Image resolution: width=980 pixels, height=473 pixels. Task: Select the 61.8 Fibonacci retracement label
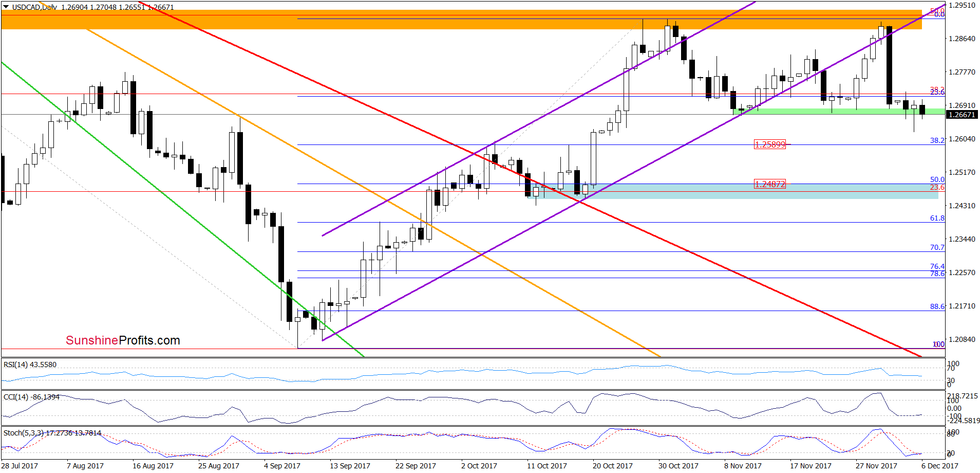click(937, 218)
